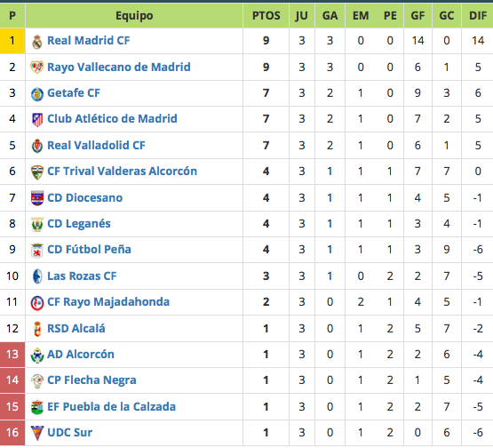493x448 pixels.
Task: Open the EF Puebla de la Calzada link
Action: (111, 406)
